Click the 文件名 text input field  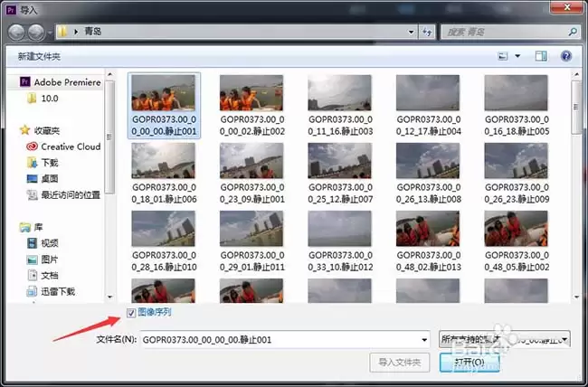click(280, 339)
